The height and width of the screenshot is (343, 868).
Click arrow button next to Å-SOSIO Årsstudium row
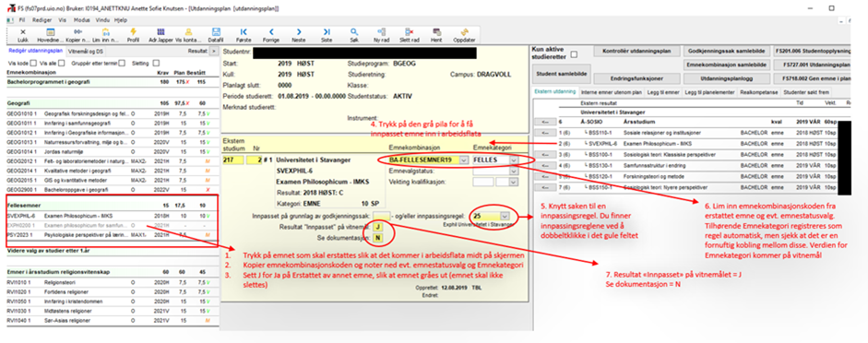coord(545,122)
